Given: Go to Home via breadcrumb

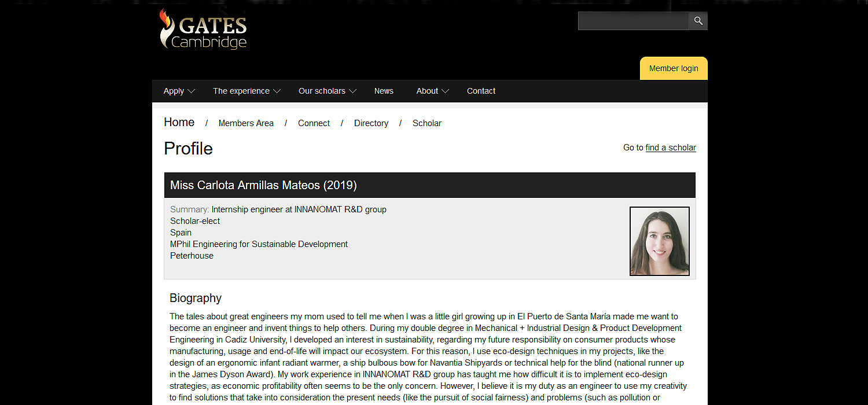Looking at the screenshot, I should pyautogui.click(x=179, y=122).
